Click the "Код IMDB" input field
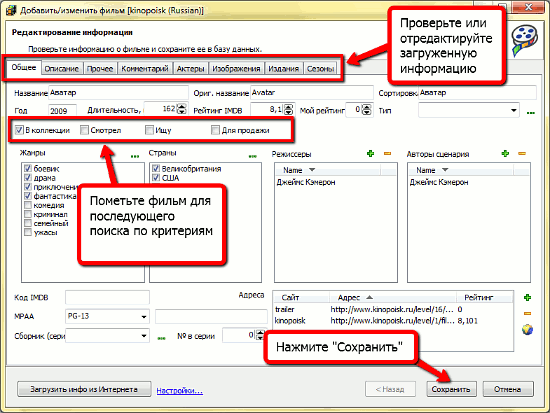This screenshot has height=413, width=550. point(107,297)
